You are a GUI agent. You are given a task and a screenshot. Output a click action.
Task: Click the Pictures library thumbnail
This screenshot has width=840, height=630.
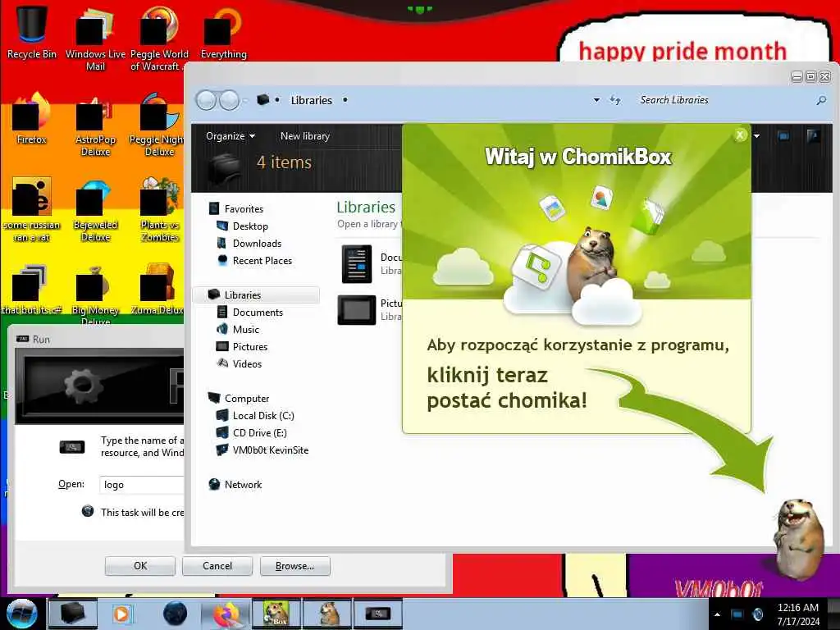(357, 309)
